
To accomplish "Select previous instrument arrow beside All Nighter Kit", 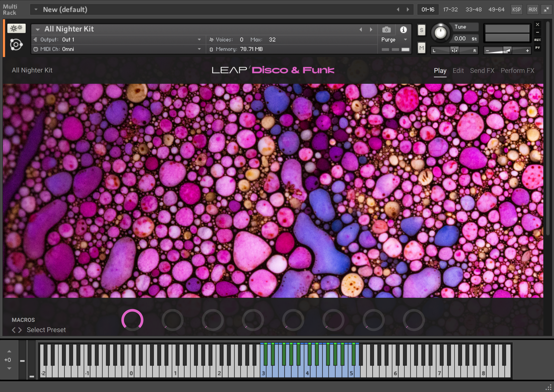I will click(x=361, y=29).
